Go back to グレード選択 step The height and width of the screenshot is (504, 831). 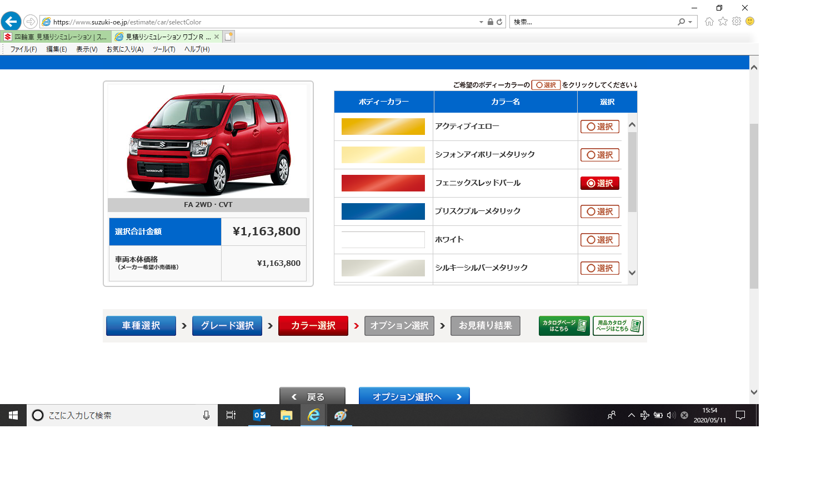[227, 326]
